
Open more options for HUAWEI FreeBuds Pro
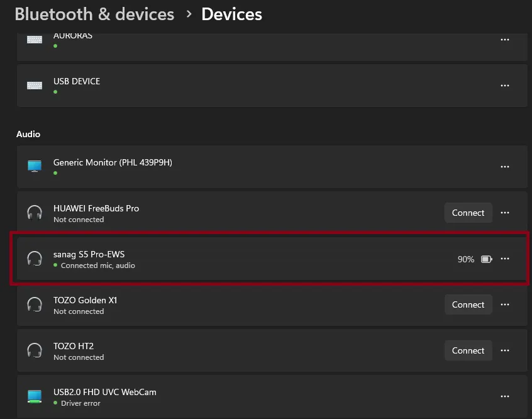pyautogui.click(x=504, y=213)
